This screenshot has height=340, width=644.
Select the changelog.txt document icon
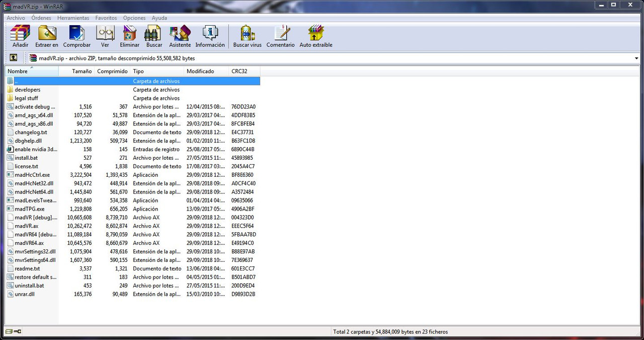click(10, 132)
